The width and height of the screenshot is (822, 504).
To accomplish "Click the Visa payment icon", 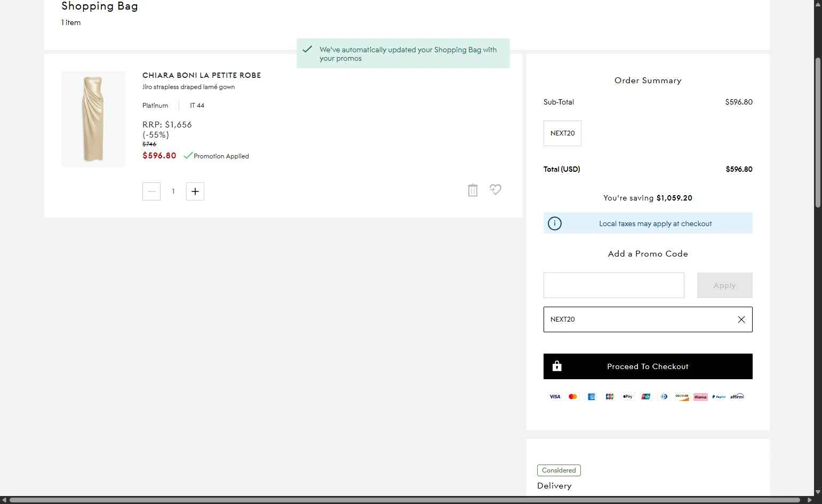I will pos(555,396).
